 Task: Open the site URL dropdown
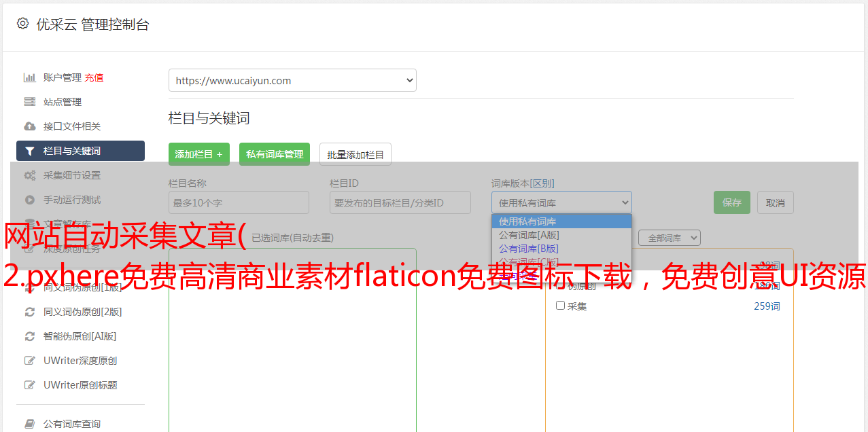[292, 80]
